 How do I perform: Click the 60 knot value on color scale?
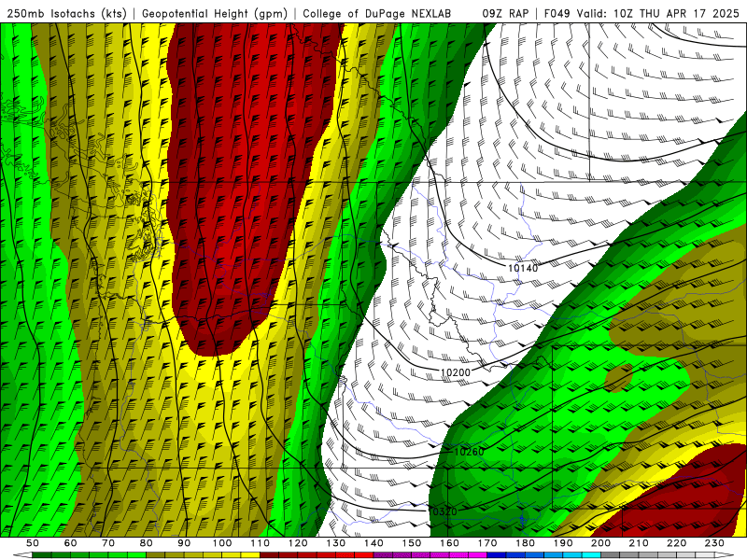[x=70, y=543]
